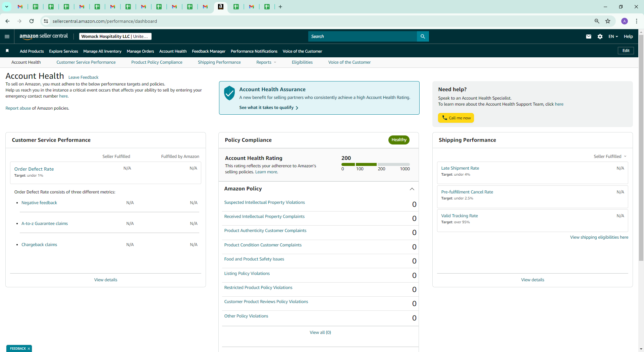Open Valid Tracking Rate metric

pos(460,216)
